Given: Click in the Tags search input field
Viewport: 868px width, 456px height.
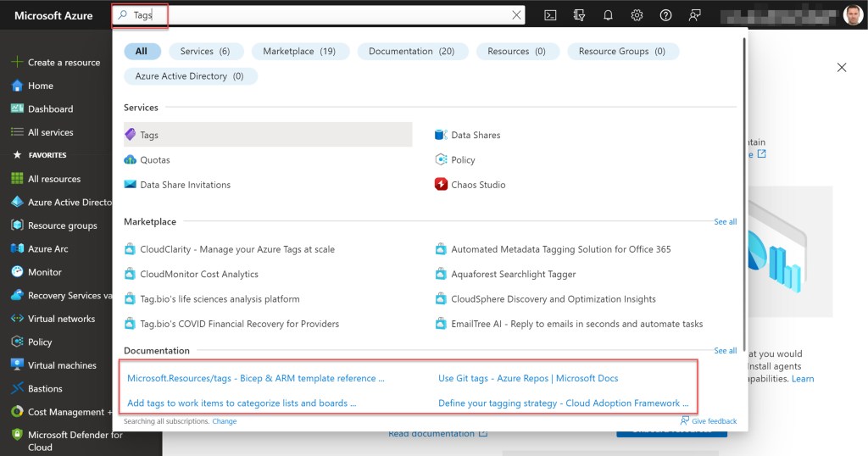Looking at the screenshot, I should pyautogui.click(x=322, y=15).
